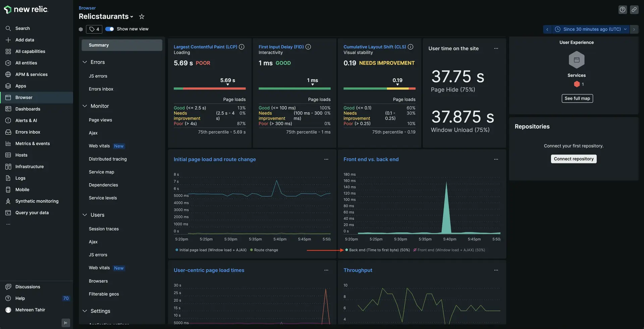
Task: Click the Alerts & AI icon
Action: pyautogui.click(x=8, y=121)
